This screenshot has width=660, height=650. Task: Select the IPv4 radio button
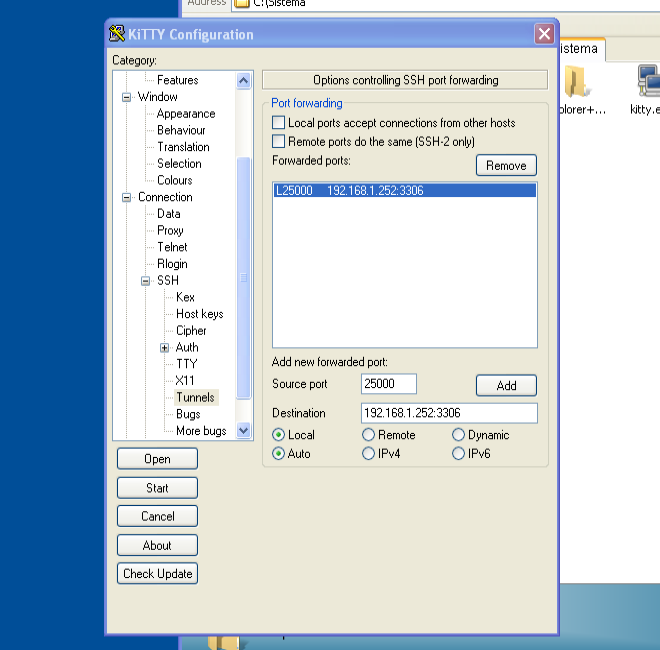[368, 453]
